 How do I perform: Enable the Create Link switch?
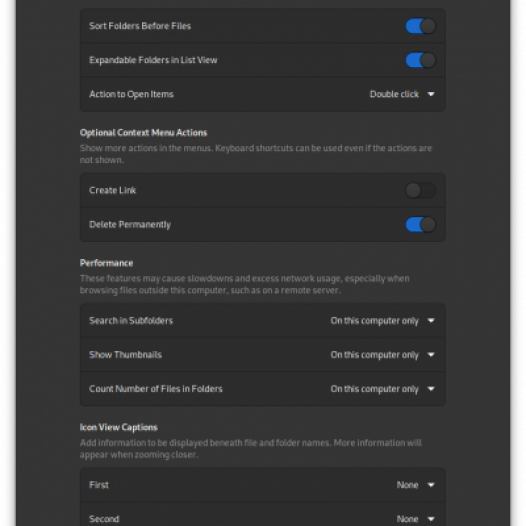pos(420,191)
